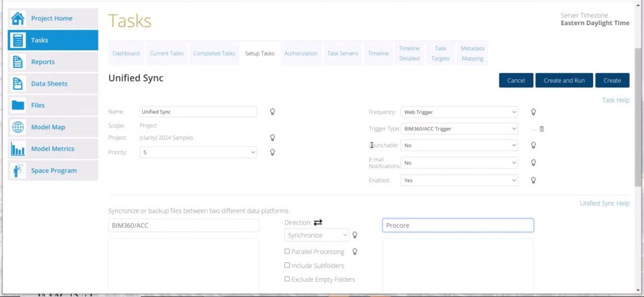644x297 pixels.
Task: Click the lightbulb beside Synchronize dropdown
Action: (x=355, y=235)
